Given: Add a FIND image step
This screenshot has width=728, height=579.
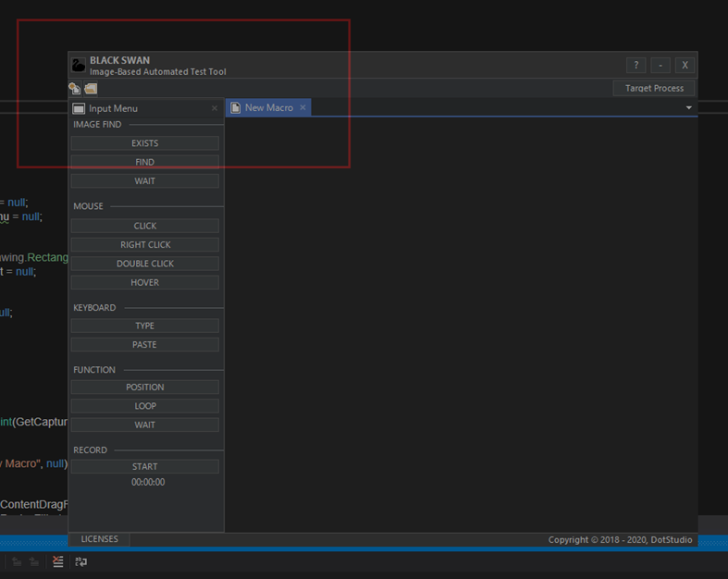Looking at the screenshot, I should pyautogui.click(x=145, y=162).
